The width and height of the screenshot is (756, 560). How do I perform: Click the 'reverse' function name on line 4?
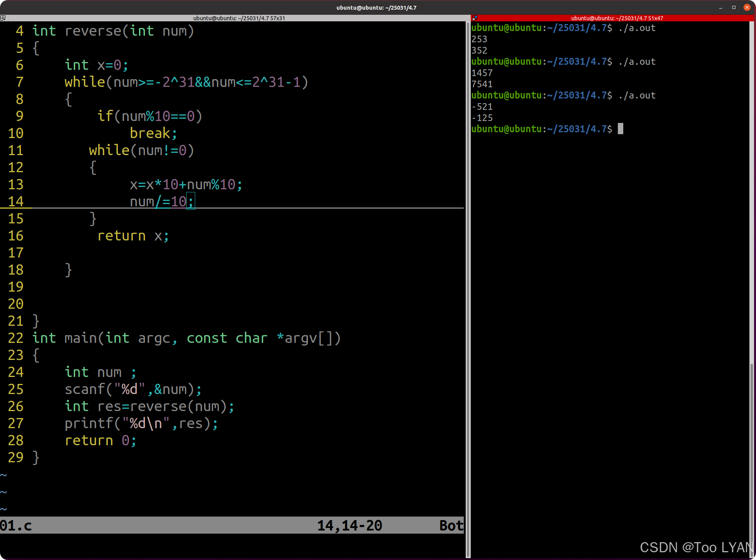[93, 31]
